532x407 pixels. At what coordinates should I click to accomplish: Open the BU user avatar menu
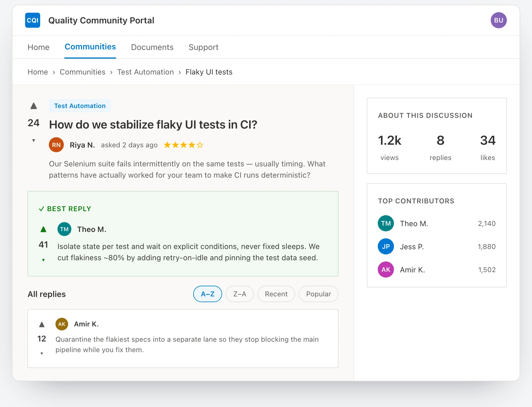[498, 20]
